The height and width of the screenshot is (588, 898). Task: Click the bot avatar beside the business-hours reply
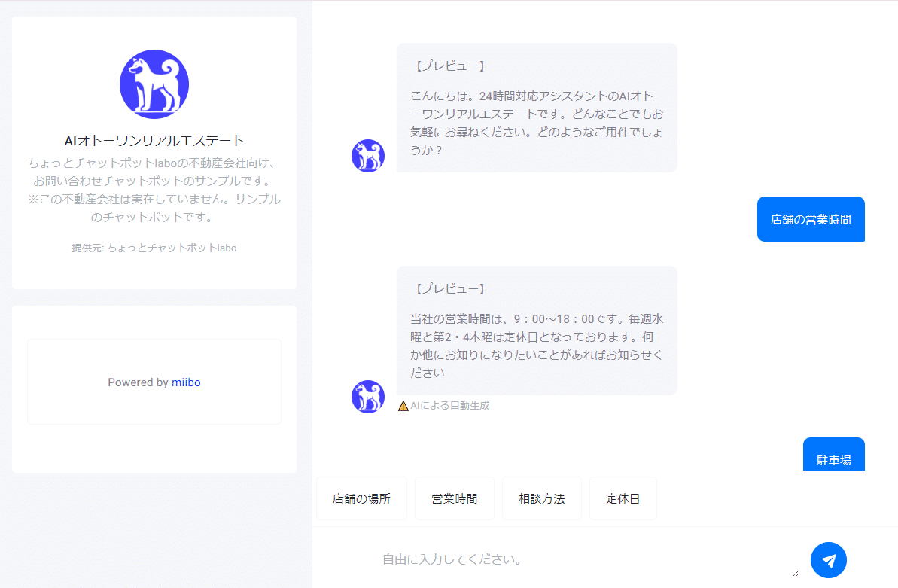(367, 397)
